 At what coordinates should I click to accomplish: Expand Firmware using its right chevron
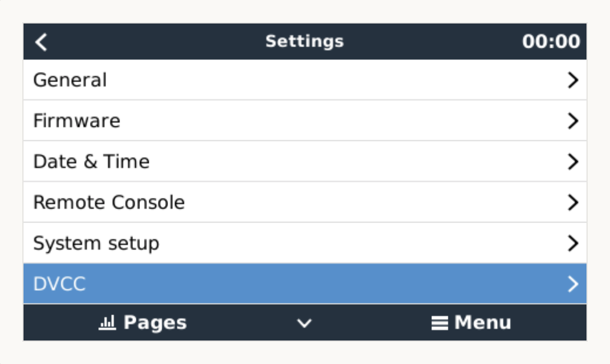click(x=573, y=121)
